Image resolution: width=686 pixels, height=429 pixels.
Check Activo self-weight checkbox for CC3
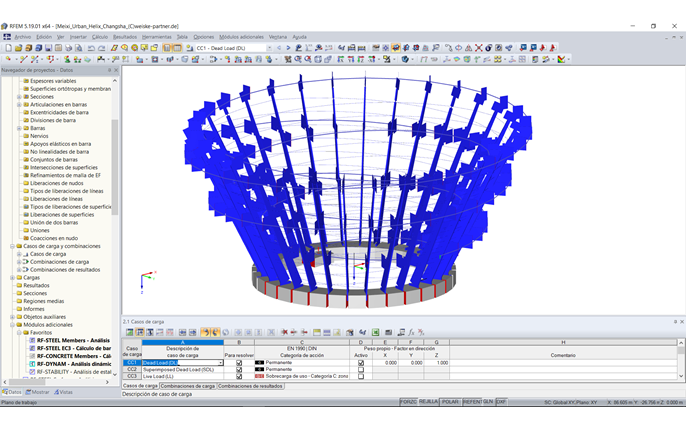[x=361, y=376]
